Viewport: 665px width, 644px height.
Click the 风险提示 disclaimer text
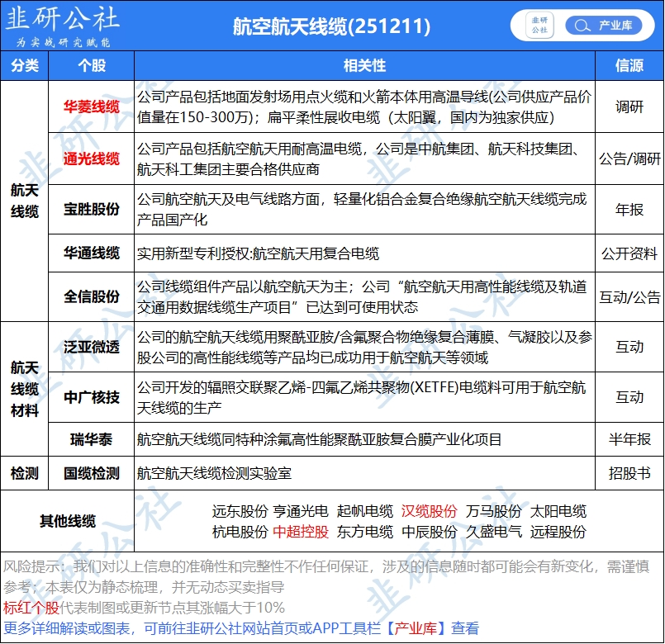tap(326, 577)
